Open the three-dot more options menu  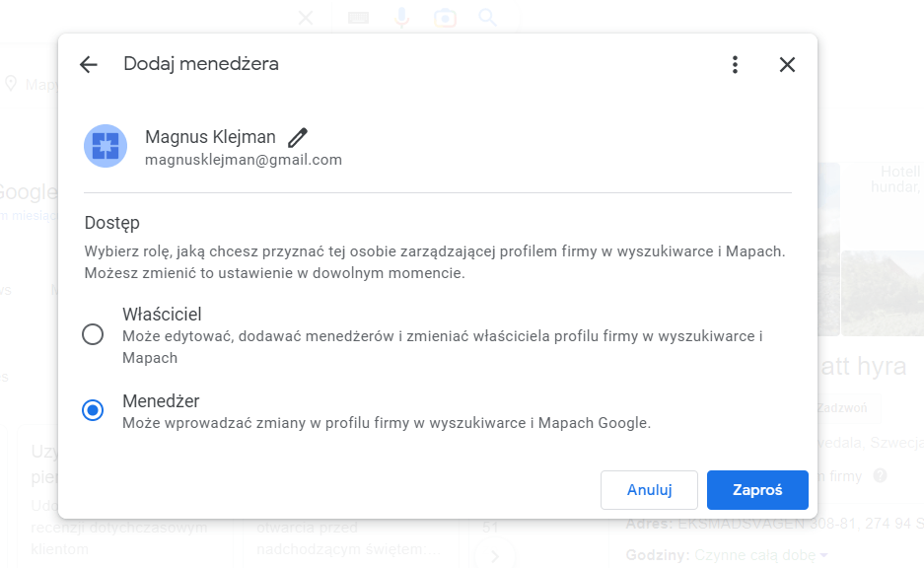(735, 64)
